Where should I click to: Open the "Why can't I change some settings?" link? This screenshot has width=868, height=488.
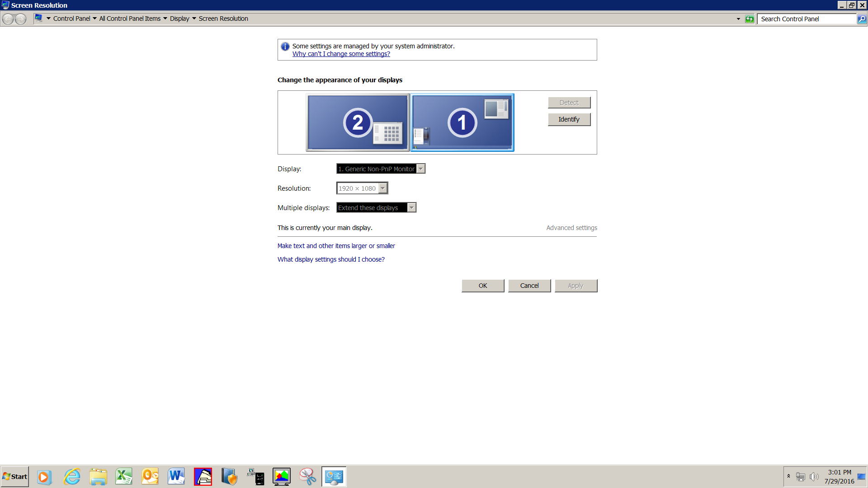pyautogui.click(x=341, y=53)
